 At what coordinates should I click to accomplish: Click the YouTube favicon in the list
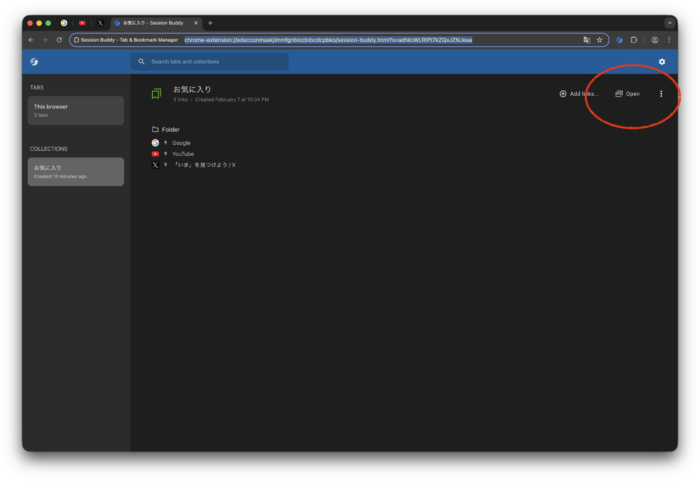pos(155,154)
